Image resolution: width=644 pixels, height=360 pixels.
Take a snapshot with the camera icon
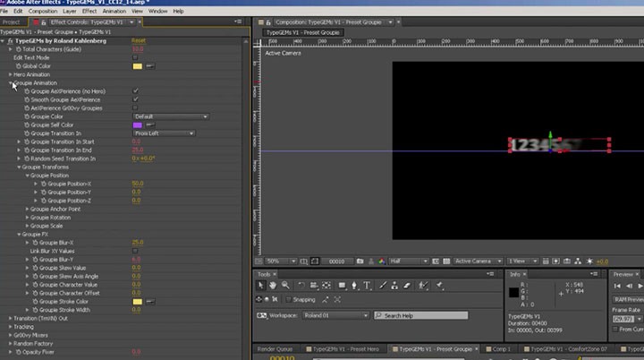click(x=360, y=261)
